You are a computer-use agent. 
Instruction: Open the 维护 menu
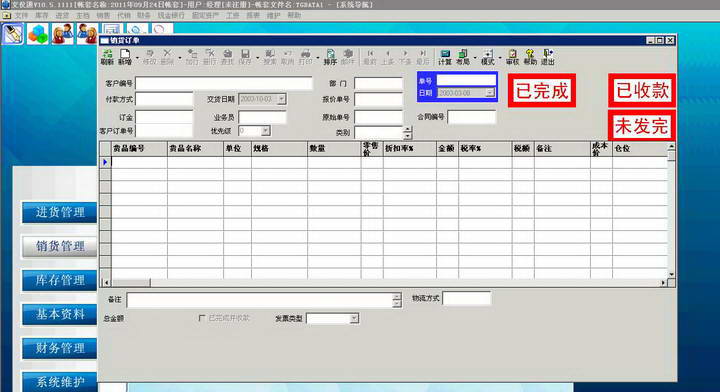click(273, 15)
